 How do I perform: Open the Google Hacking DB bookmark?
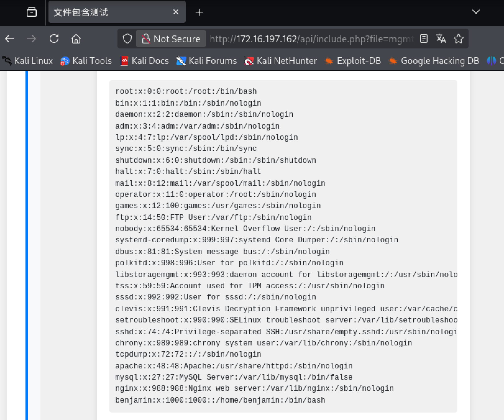coord(434,61)
